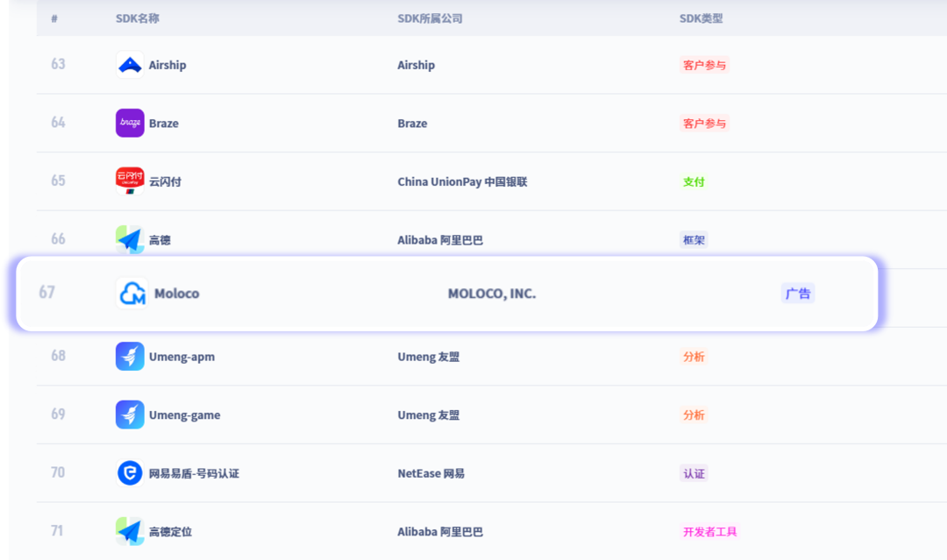Select the Moloco cloud logo

click(x=129, y=294)
